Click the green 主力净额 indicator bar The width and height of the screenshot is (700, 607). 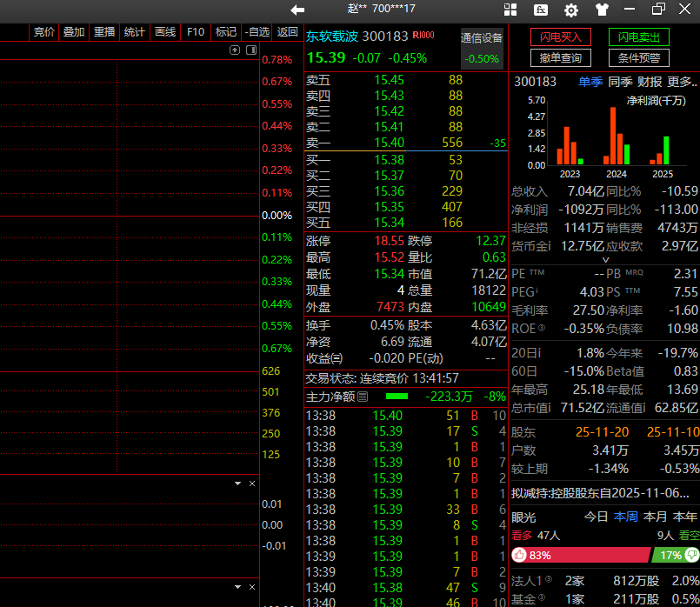pyautogui.click(x=397, y=397)
